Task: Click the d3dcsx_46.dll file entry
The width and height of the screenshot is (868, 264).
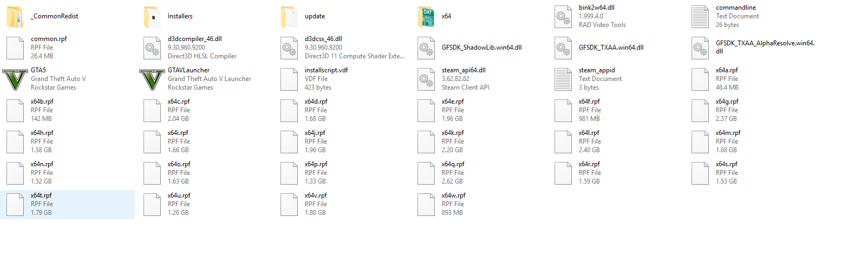Action: 343,48
